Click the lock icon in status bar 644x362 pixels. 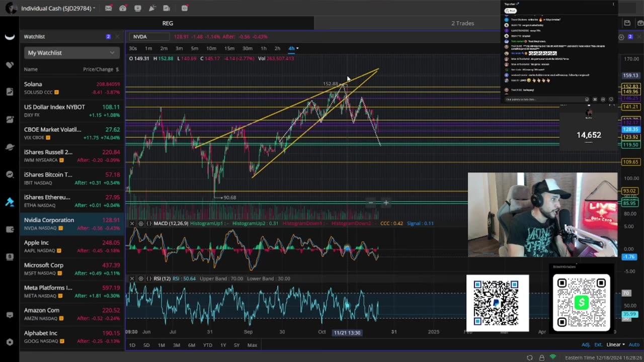(x=541, y=357)
